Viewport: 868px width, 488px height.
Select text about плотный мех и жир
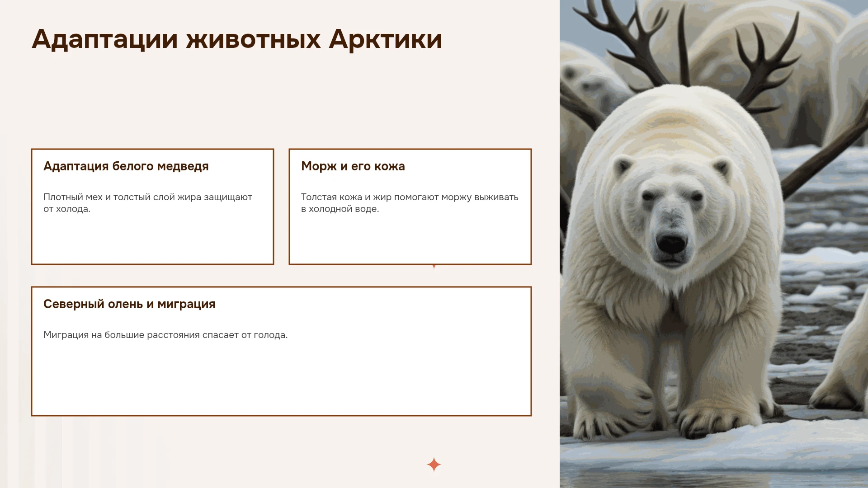148,203
